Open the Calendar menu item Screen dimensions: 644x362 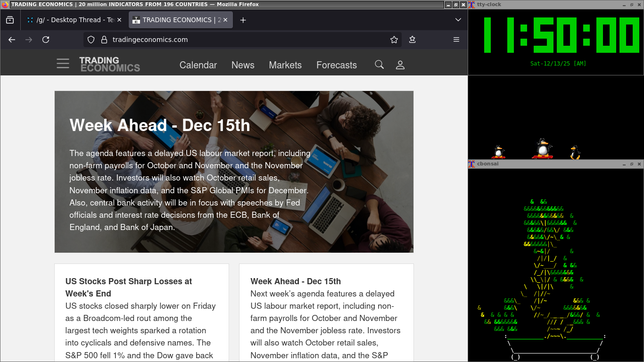[198, 65]
